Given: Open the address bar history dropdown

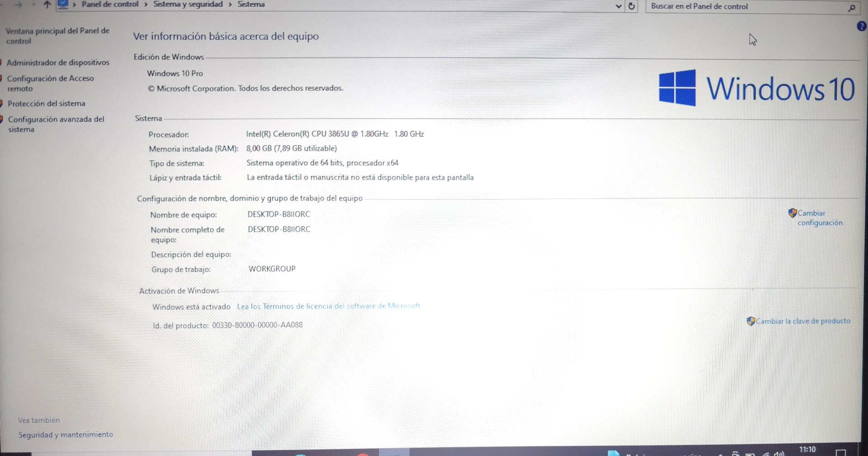Looking at the screenshot, I should click(x=618, y=6).
